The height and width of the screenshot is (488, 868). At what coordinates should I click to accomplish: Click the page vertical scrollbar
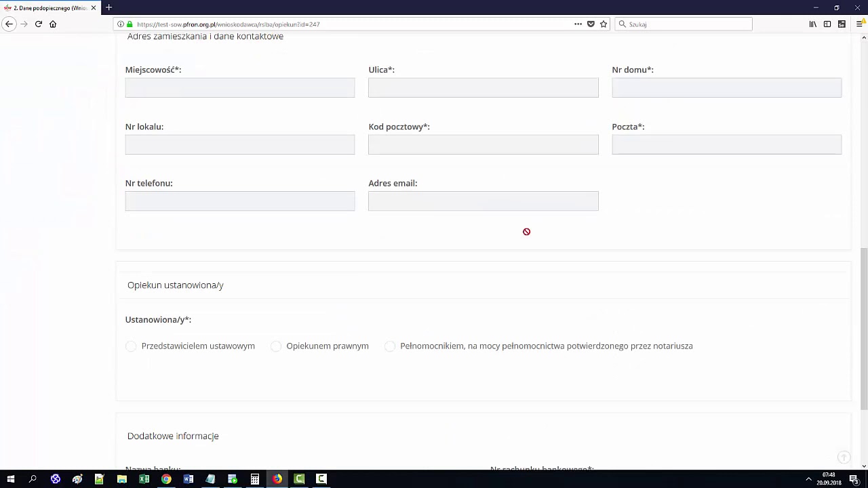pos(864,329)
